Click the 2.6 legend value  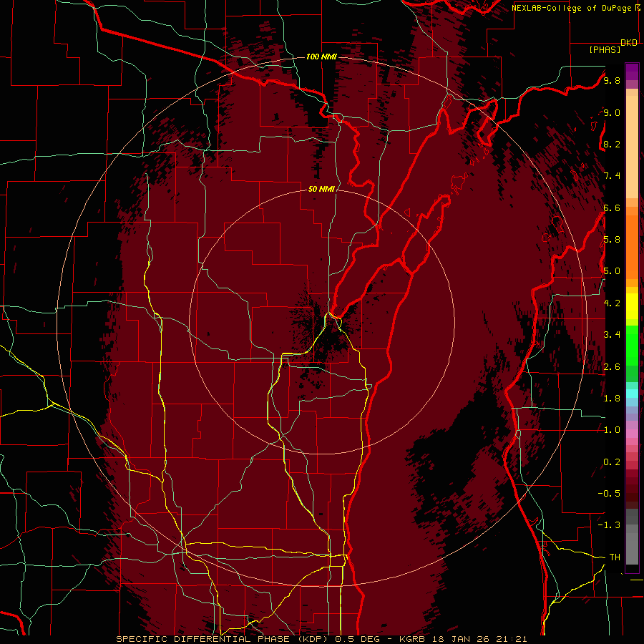point(612,367)
